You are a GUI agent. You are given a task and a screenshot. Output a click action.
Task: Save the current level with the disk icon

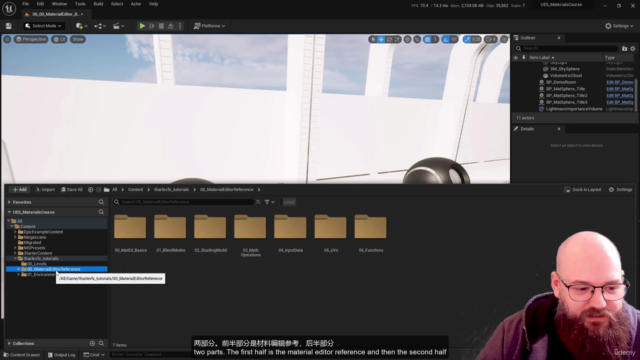pos(9,26)
